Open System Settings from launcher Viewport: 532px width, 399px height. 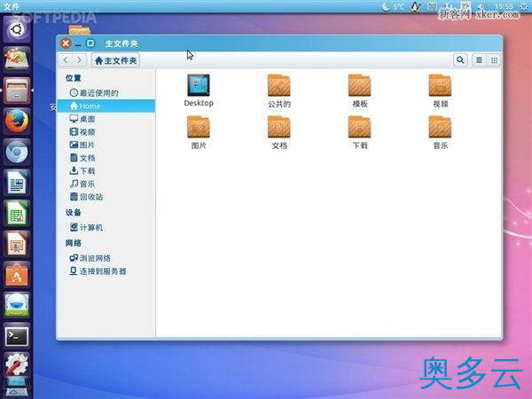(17, 365)
